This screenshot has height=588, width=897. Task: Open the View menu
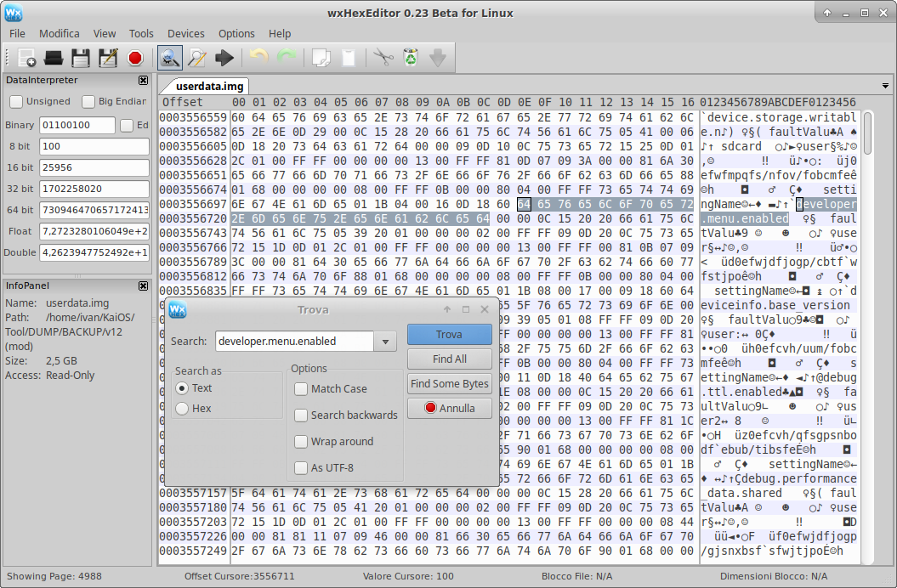pyautogui.click(x=105, y=34)
